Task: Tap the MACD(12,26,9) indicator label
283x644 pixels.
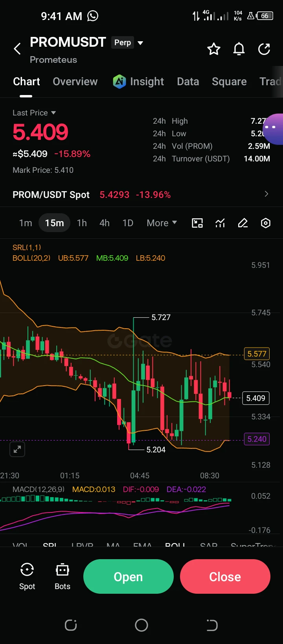Action: (x=39, y=489)
